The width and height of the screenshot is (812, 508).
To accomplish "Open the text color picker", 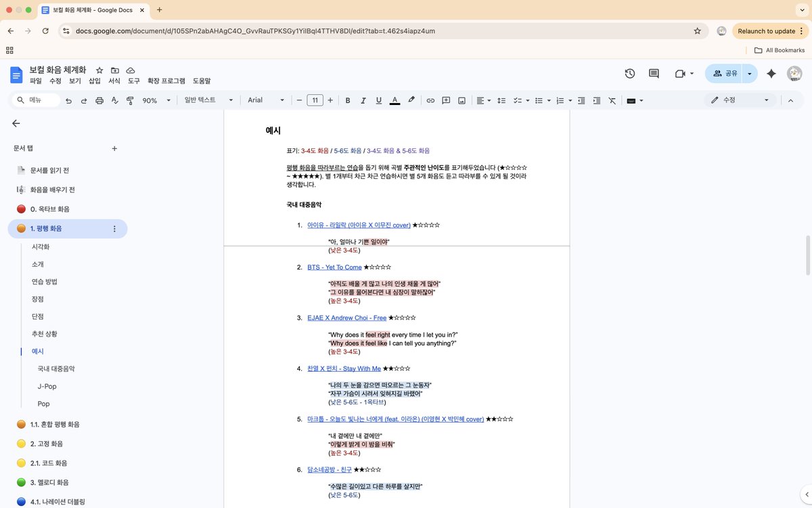I will (395, 100).
